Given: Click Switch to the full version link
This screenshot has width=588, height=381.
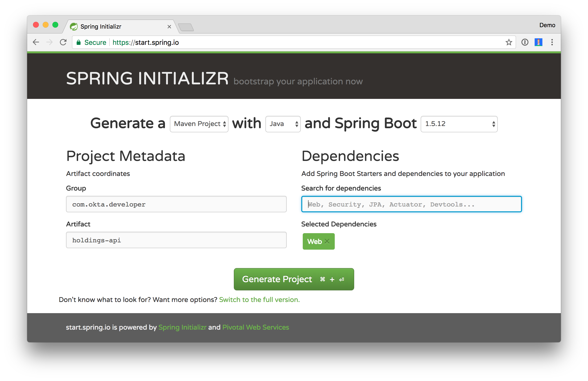Looking at the screenshot, I should point(259,300).
